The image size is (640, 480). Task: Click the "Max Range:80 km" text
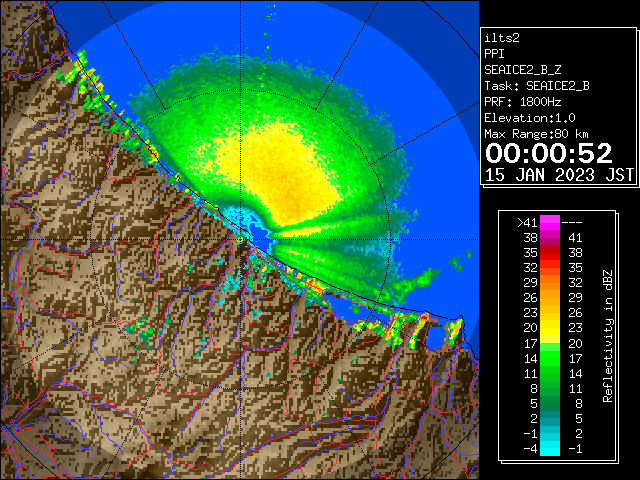[536, 134]
